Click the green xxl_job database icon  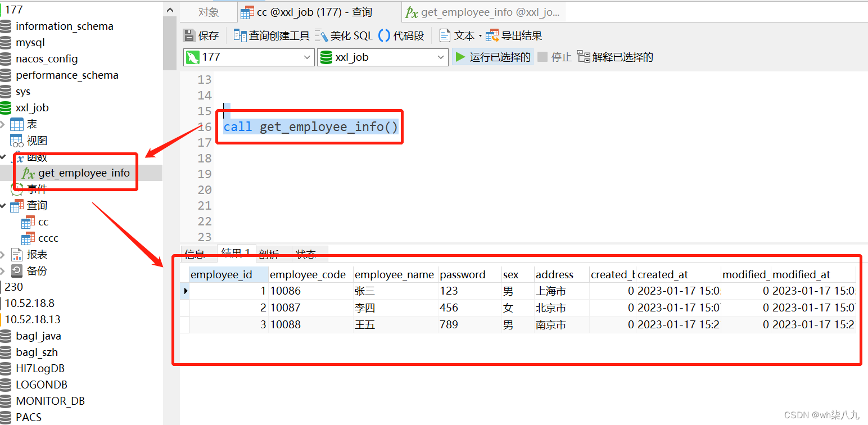point(6,108)
